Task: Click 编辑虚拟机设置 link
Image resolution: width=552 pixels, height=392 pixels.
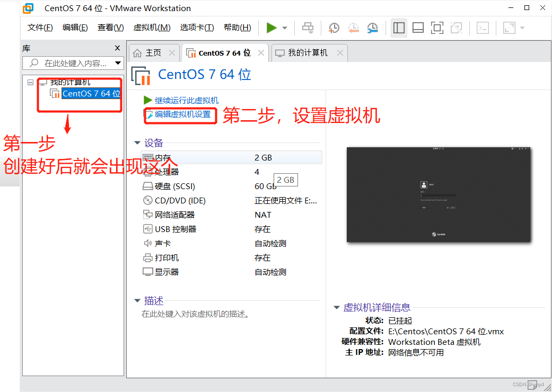Action: [183, 114]
